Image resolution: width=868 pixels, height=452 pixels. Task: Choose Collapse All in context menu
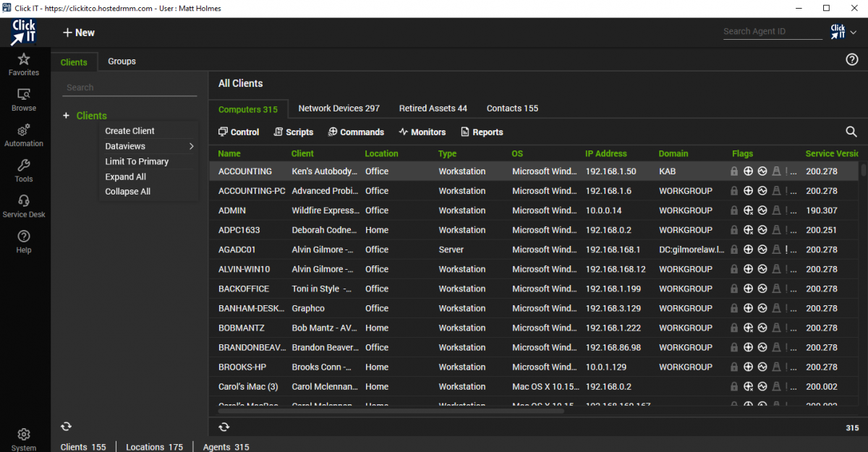pyautogui.click(x=128, y=192)
